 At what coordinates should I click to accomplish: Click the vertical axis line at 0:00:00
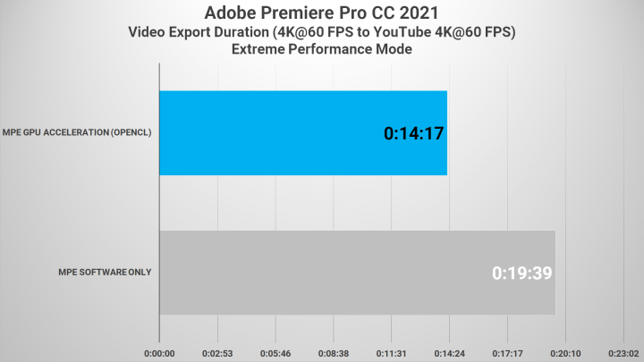tap(159, 202)
